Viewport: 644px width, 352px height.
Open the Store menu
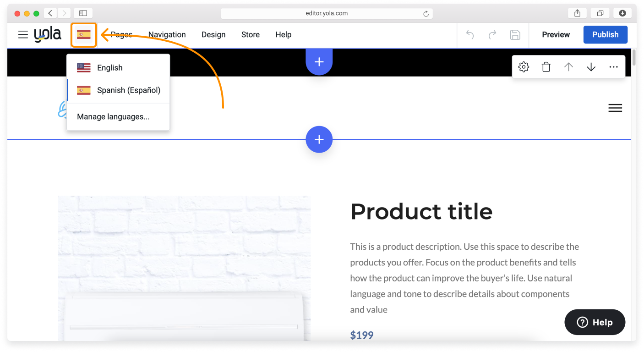click(x=251, y=34)
